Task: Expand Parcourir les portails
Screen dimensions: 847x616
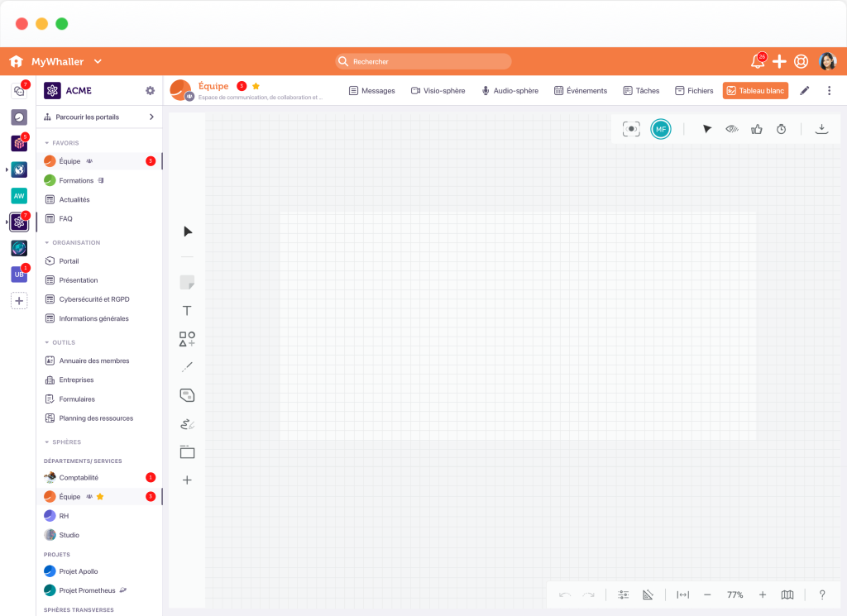Action: 99,117
